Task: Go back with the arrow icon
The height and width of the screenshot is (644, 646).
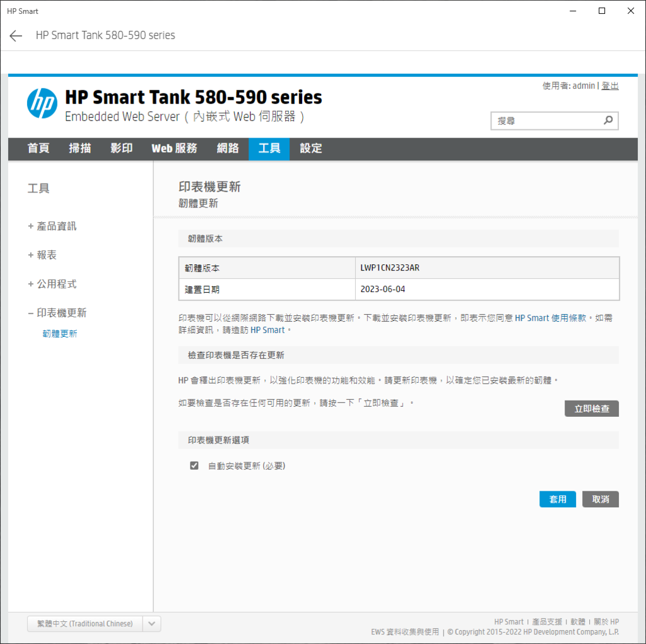Action: point(16,36)
